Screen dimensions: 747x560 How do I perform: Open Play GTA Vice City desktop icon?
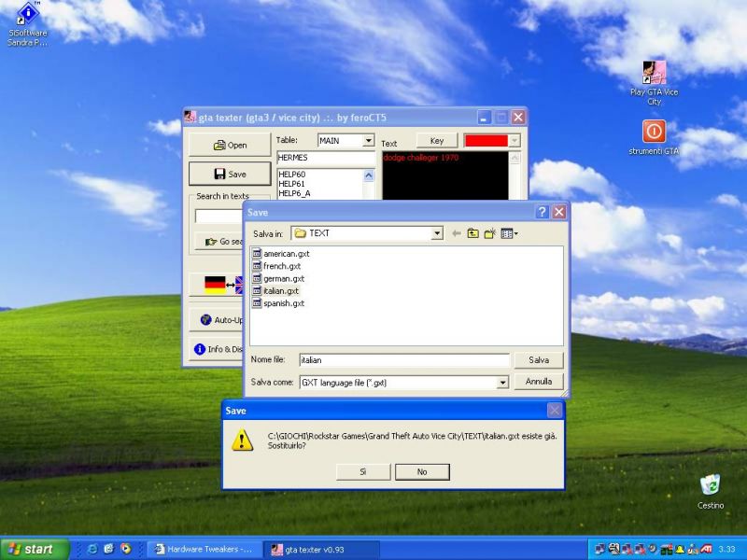655,83
